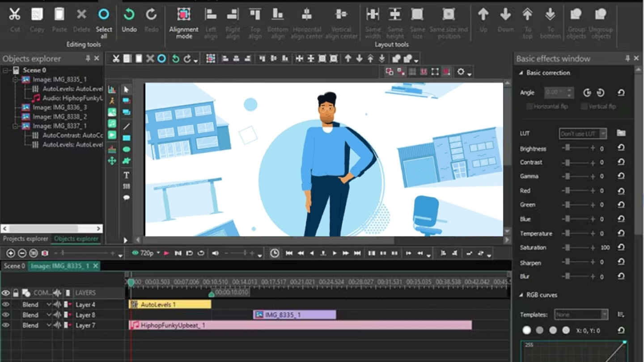The height and width of the screenshot is (362, 644).
Task: Hide Layer 8 with its eye icon
Action: [5, 315]
